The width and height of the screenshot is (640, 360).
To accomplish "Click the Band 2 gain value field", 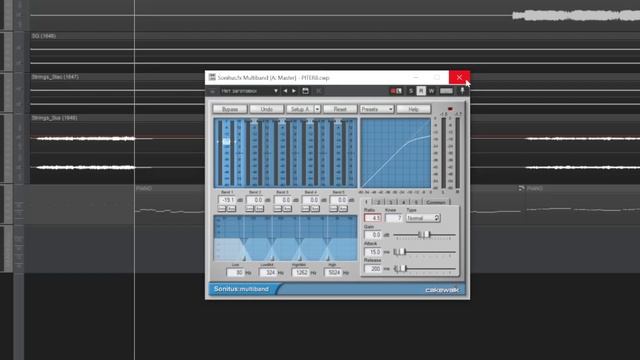I will click(x=255, y=200).
